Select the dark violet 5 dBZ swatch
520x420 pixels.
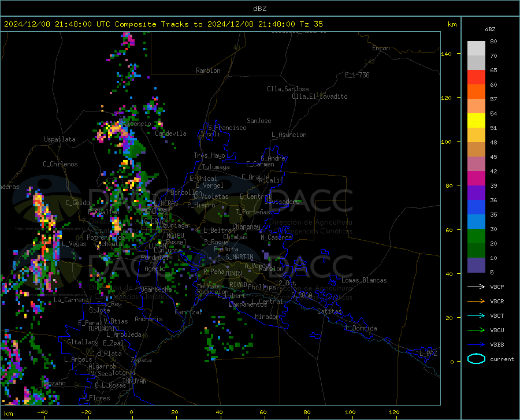click(x=476, y=265)
